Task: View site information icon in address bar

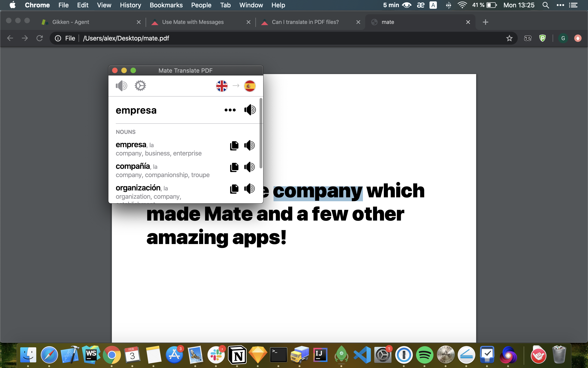Action: coord(58,38)
